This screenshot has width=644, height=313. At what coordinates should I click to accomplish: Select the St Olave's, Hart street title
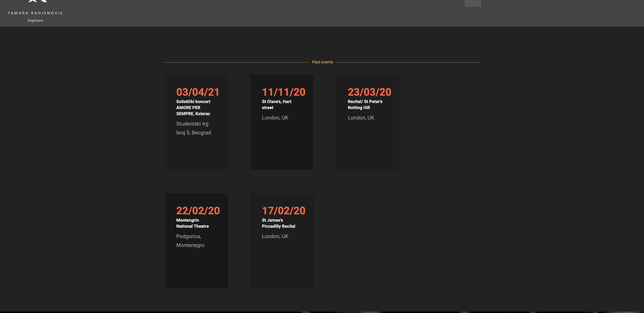pyautogui.click(x=276, y=105)
